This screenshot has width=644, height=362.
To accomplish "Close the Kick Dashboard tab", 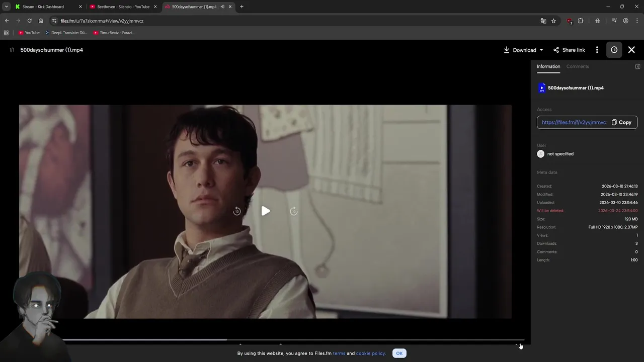I will (80, 7).
